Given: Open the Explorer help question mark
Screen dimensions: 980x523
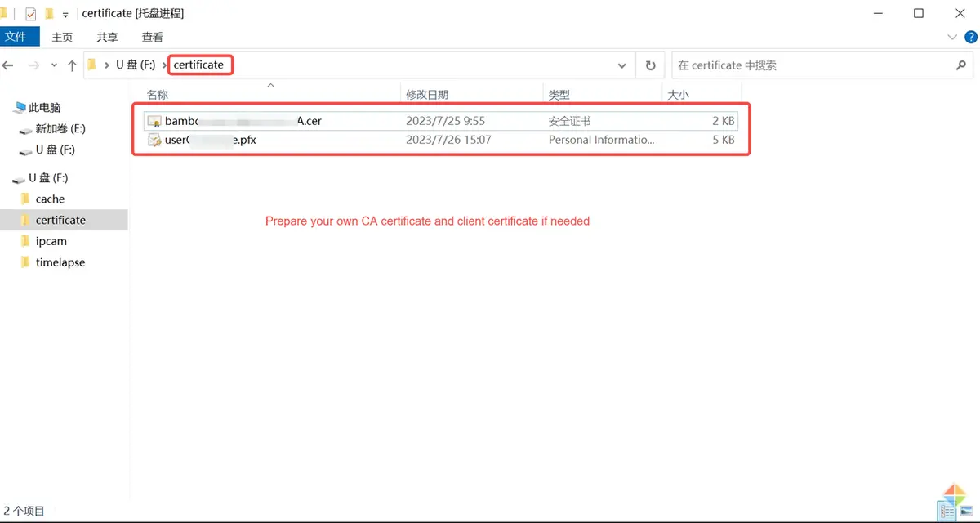Looking at the screenshot, I should [x=970, y=37].
